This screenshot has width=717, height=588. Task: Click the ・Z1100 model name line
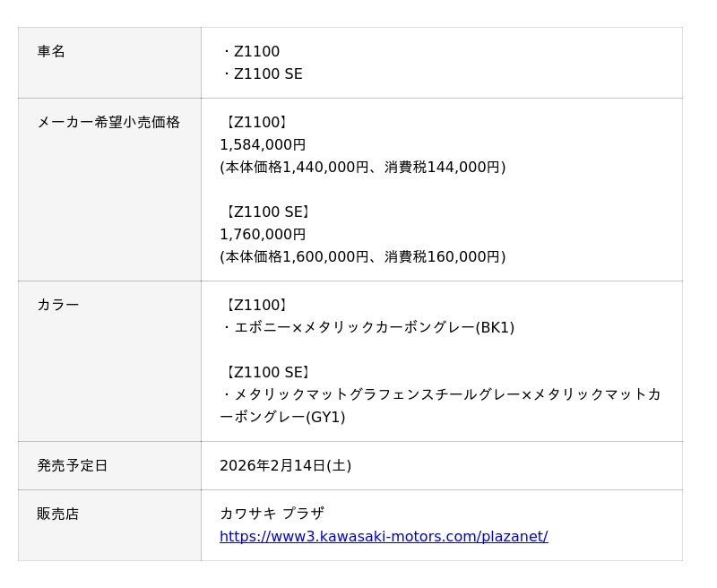coord(251,52)
